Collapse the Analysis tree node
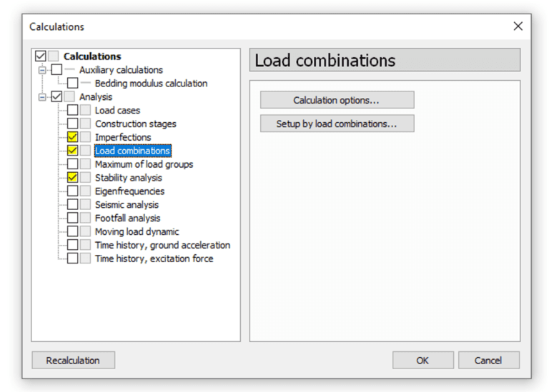Image resolution: width=549 pixels, height=392 pixels. (42, 97)
